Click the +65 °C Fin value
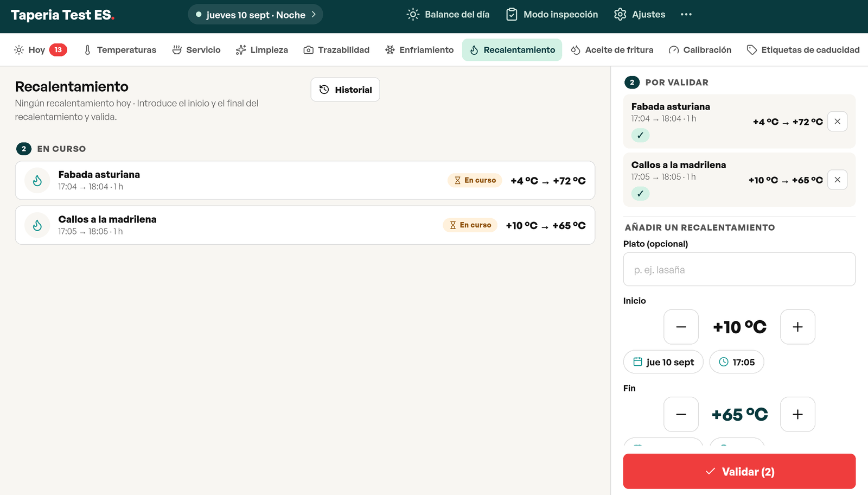This screenshot has height=495, width=868. tap(739, 415)
